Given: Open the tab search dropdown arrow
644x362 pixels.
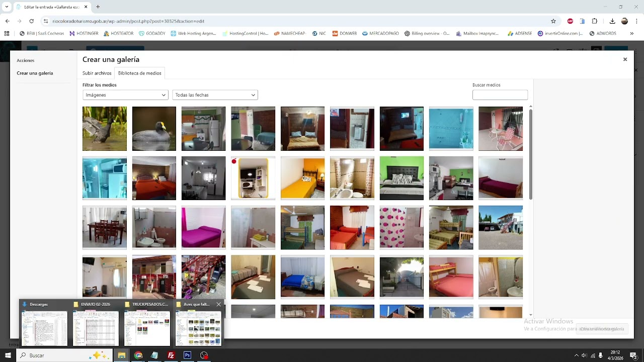Looking at the screenshot, I should [7, 7].
